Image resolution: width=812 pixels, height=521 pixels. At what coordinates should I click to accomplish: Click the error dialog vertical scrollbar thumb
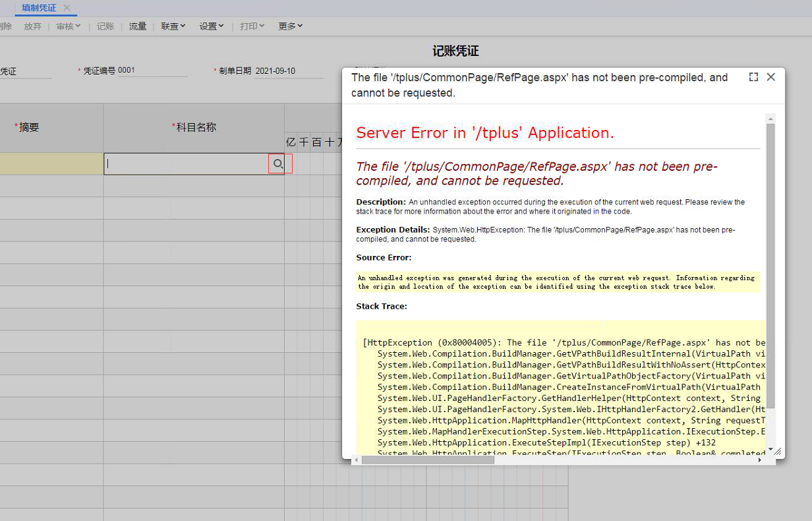click(770, 265)
